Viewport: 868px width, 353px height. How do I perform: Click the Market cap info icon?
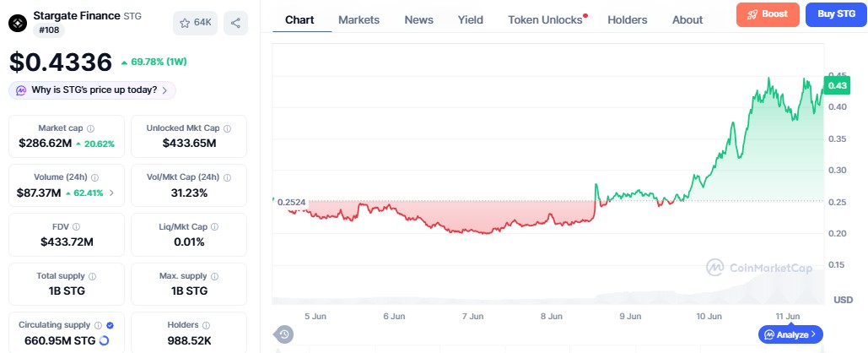(x=91, y=128)
